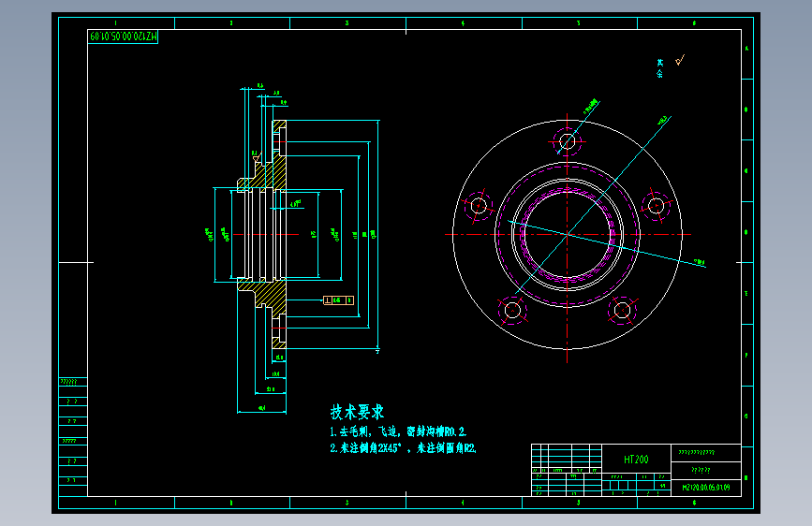Select the lower-right bolt hole on the flange
This screenshot has width=812, height=526.
coord(622,310)
